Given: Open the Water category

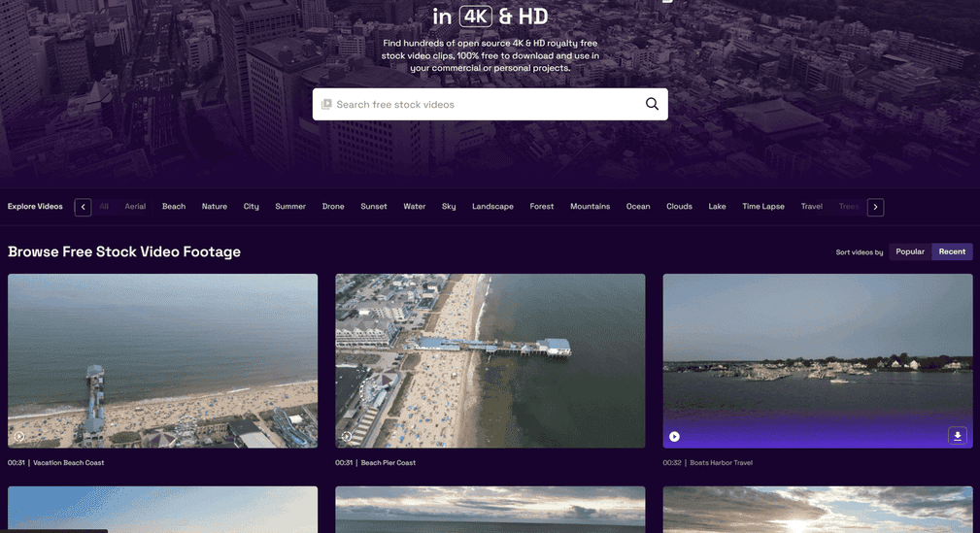Looking at the screenshot, I should tap(415, 206).
